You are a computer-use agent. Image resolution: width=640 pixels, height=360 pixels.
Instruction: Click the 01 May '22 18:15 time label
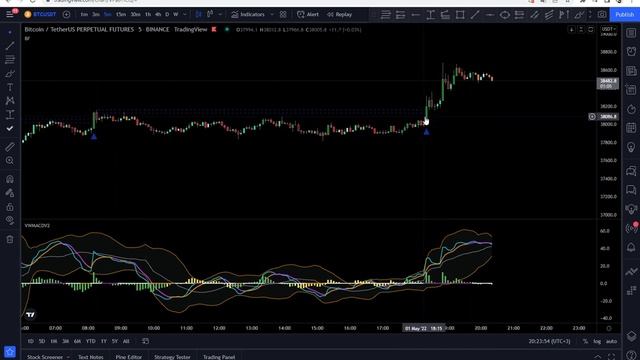pos(423,328)
